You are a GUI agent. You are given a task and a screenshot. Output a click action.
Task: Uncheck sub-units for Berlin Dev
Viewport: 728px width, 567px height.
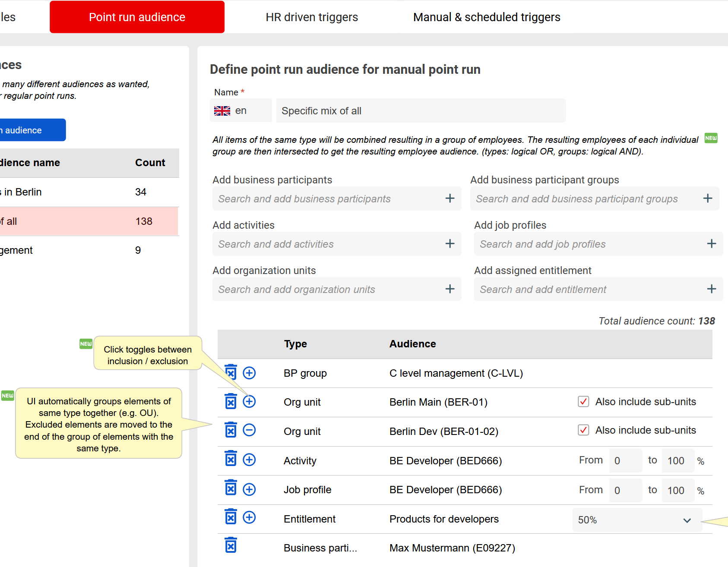pos(583,430)
